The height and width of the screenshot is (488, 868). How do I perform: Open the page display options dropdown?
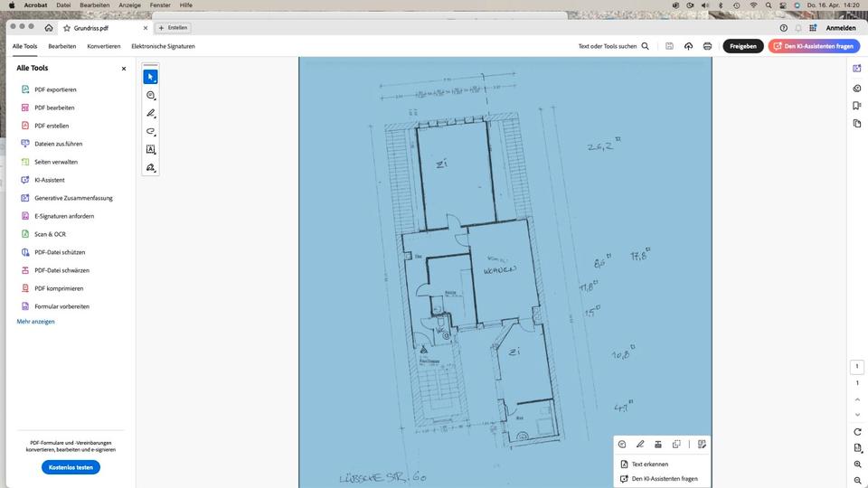coord(857,448)
